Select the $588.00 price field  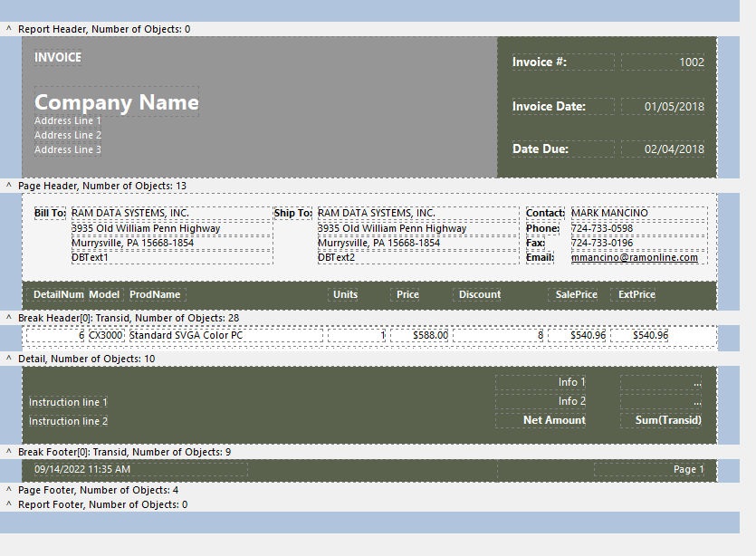419,335
